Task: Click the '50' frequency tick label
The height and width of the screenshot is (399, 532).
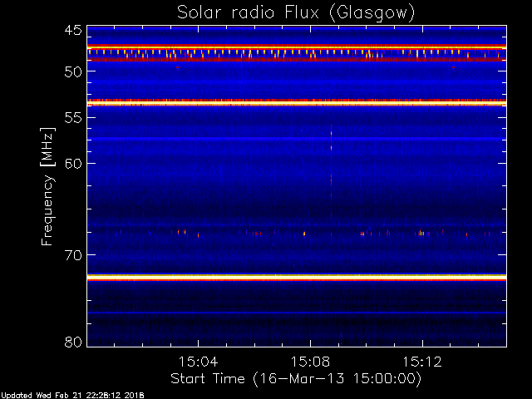Action: coord(73,71)
